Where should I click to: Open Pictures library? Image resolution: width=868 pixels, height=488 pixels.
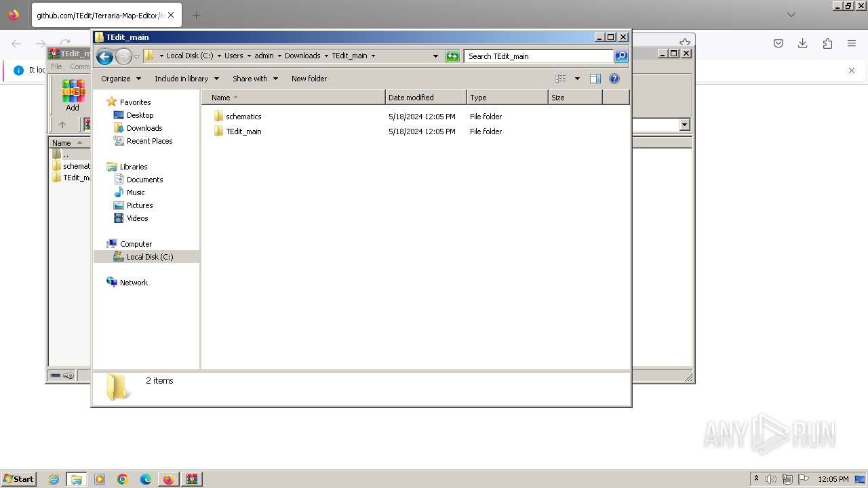point(140,205)
